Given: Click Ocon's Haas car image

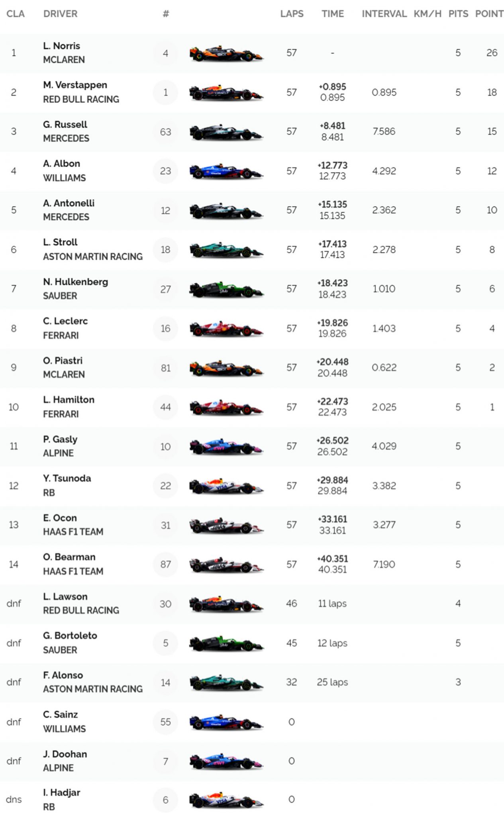Looking at the screenshot, I should [226, 526].
